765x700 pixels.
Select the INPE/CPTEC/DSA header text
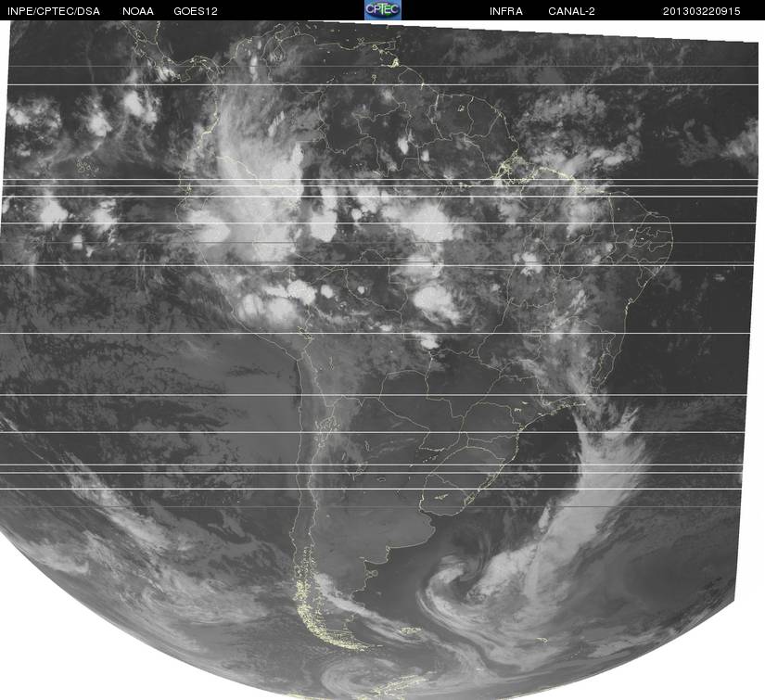coord(54,11)
